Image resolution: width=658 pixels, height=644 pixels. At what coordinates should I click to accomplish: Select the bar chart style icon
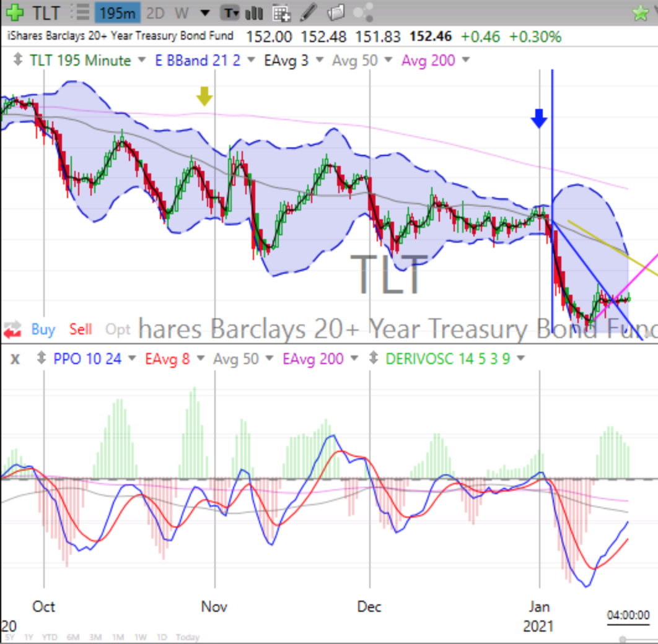pos(254,12)
